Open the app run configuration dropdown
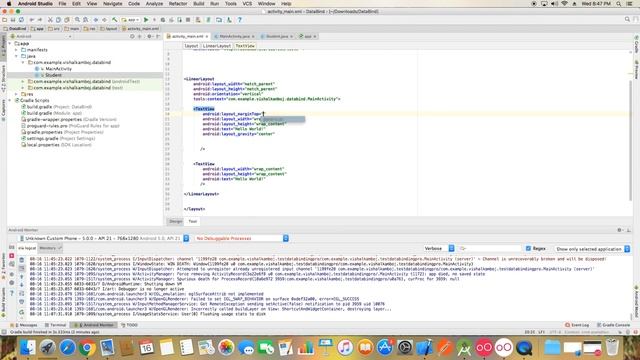 (131, 20)
